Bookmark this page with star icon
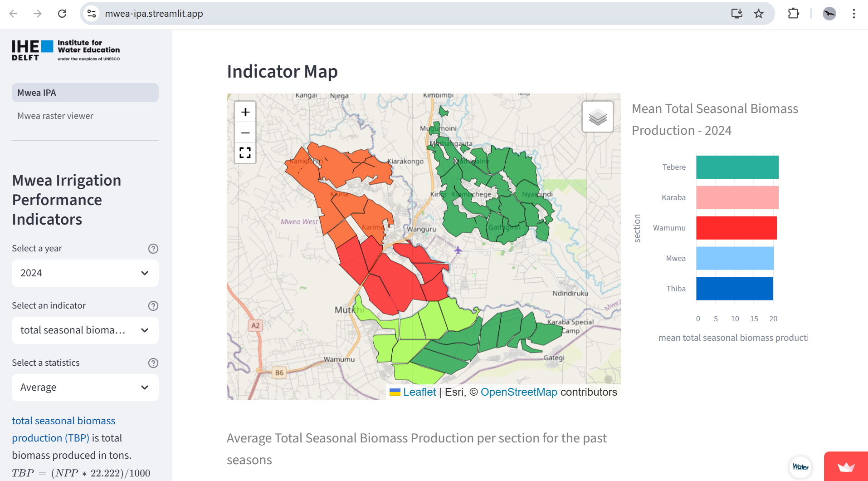The image size is (868, 481). (759, 14)
